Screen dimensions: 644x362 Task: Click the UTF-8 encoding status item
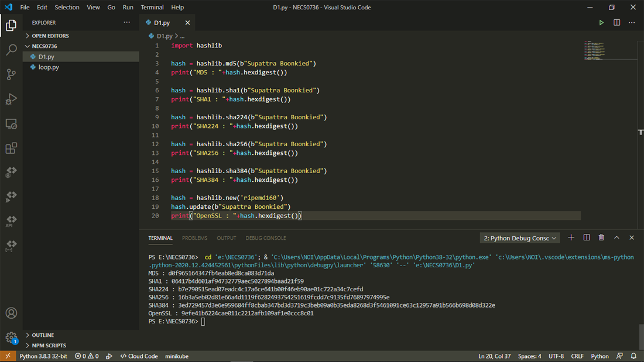pyautogui.click(x=556, y=356)
